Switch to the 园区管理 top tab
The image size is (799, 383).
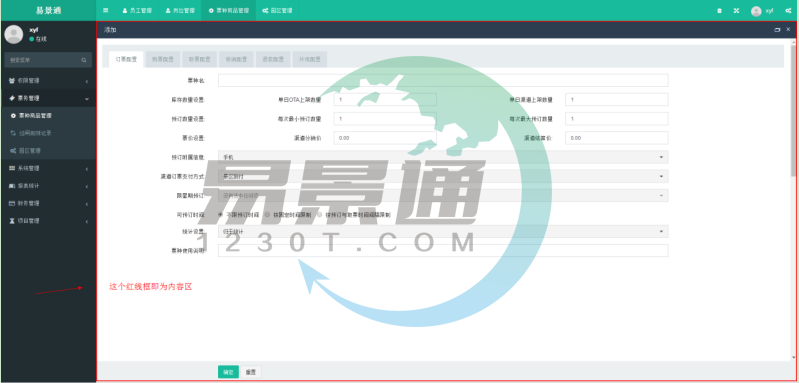[x=277, y=11]
